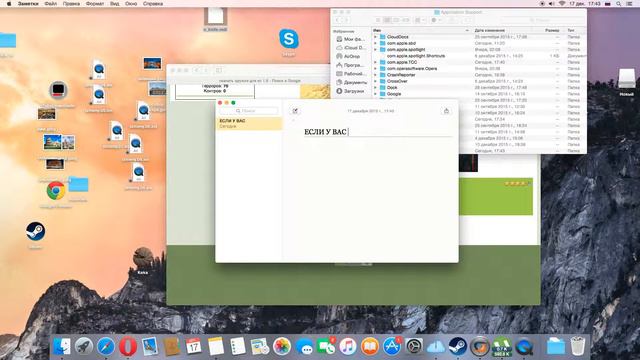Open Reminders from the Dock
Image resolution: width=640 pixels, height=360 pixels.
[237, 347]
